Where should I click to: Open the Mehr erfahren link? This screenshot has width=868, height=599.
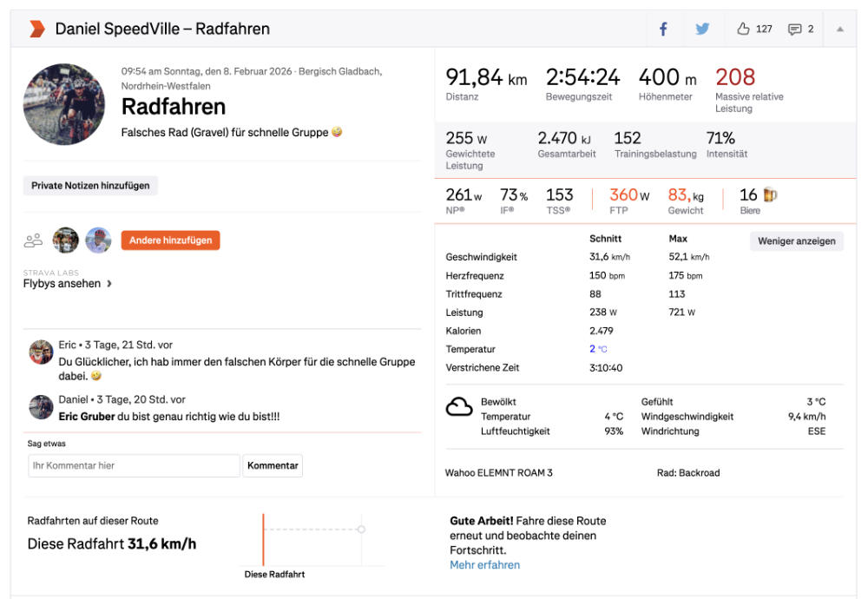[x=484, y=565]
